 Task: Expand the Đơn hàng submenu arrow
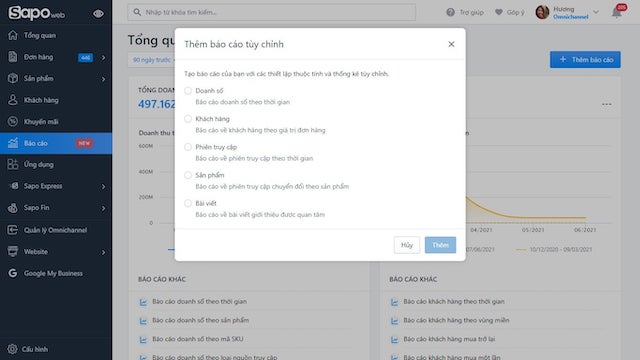click(x=103, y=58)
